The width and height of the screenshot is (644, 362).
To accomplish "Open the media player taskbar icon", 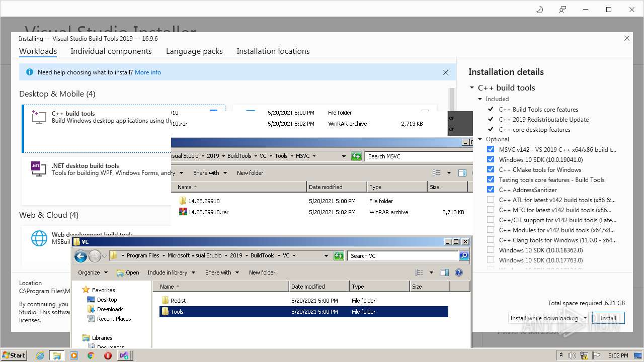I will tap(74, 355).
